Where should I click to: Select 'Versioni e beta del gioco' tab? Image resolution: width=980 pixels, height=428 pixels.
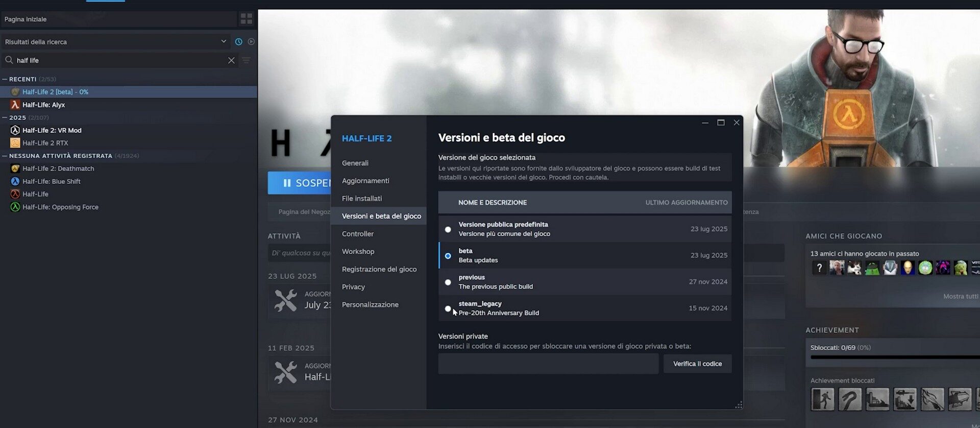(x=379, y=216)
